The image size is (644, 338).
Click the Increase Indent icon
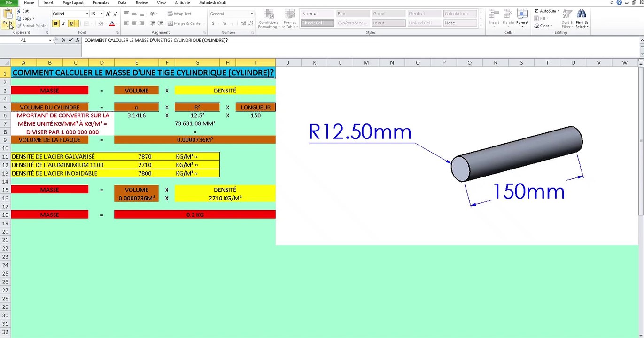click(159, 23)
